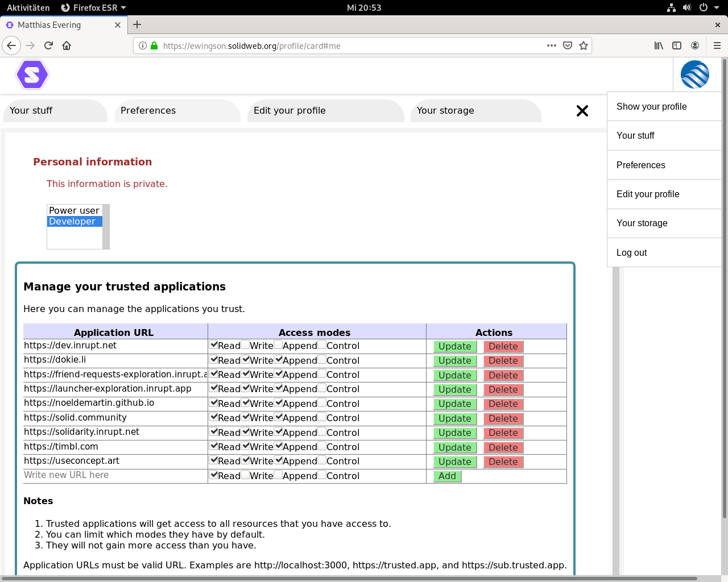The height and width of the screenshot is (582, 728).
Task: Close the dashboard with X icon
Action: [x=582, y=111]
